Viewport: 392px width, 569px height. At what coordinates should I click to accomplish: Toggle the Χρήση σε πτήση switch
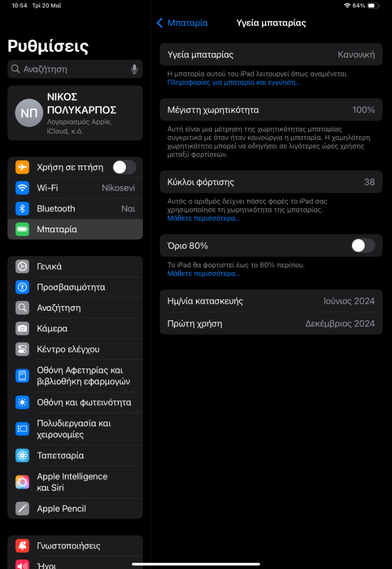pos(124,168)
